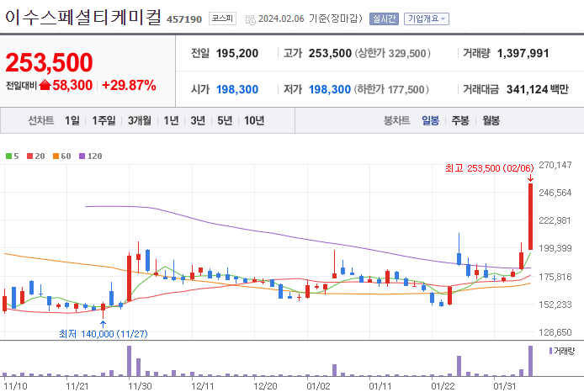Click the 시가 value 198,300
584x392 pixels.
(236, 89)
